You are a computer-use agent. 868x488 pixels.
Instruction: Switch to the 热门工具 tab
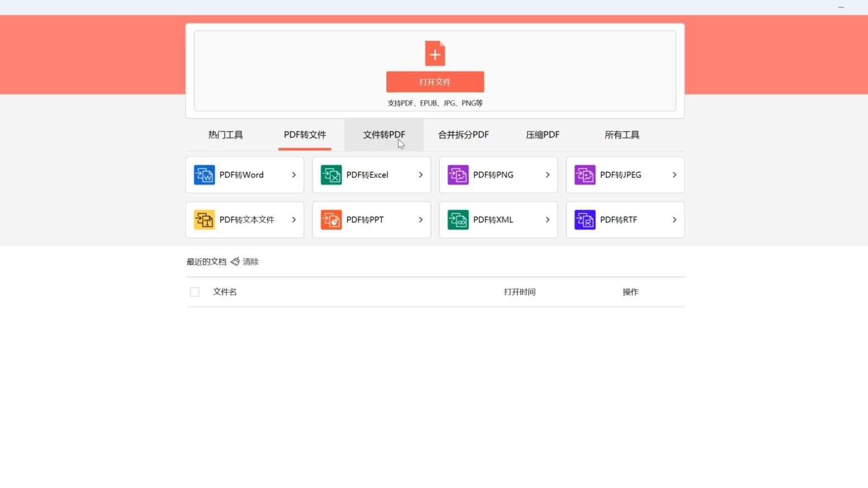coord(225,135)
